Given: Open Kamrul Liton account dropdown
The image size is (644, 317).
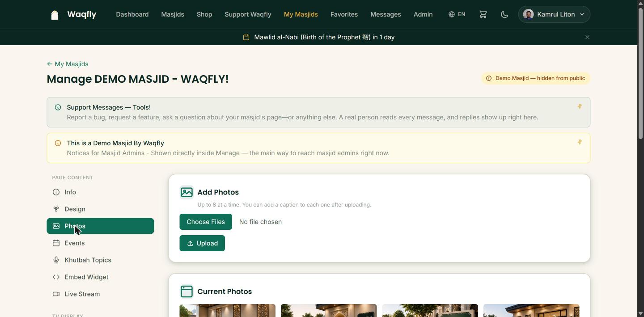Looking at the screenshot, I should [554, 14].
